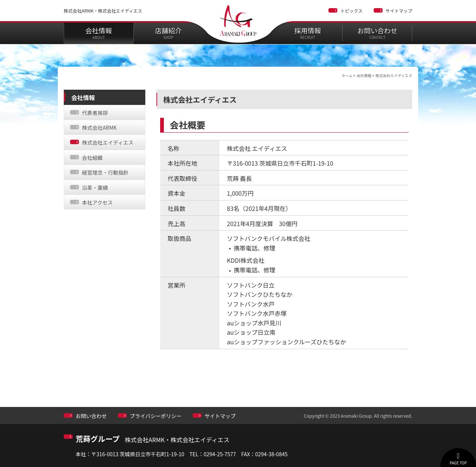Click employee count 83名（2021年4月現在）
Image resolution: width=476 pixels, height=467 pixels.
point(259,208)
